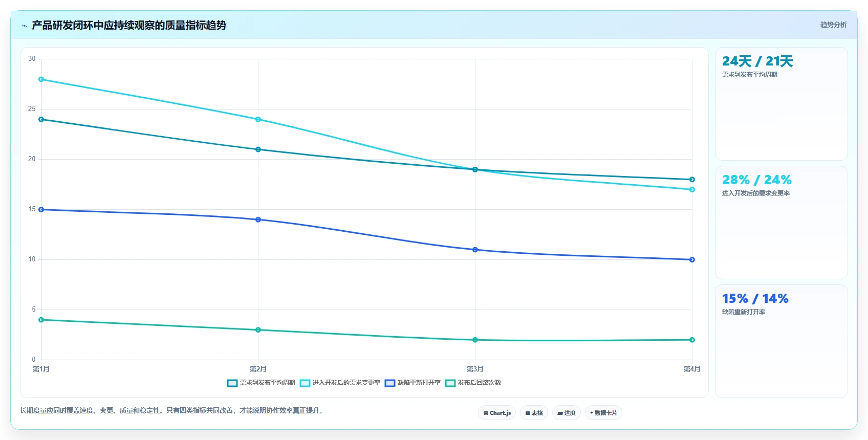The image size is (868, 440).
Task: Click the 第4月 x-axis label
Action: point(692,369)
